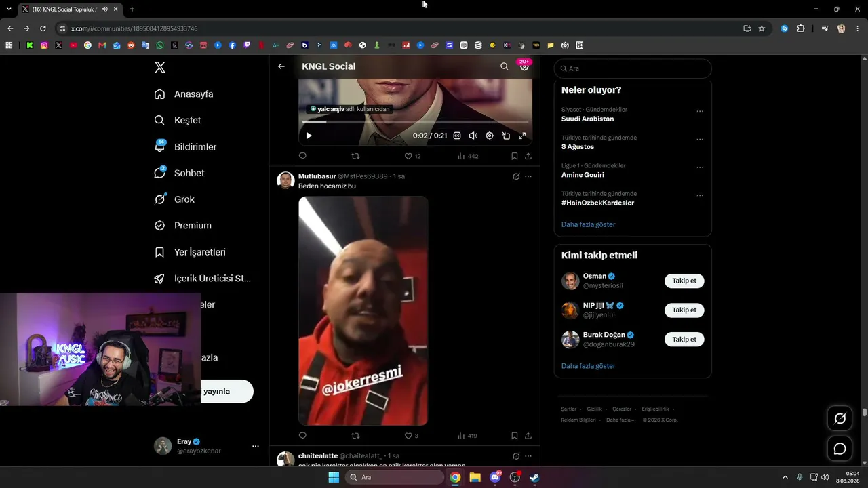This screenshot has height=488, width=868.
Task: Open floating chat bubble button
Action: [840, 449]
